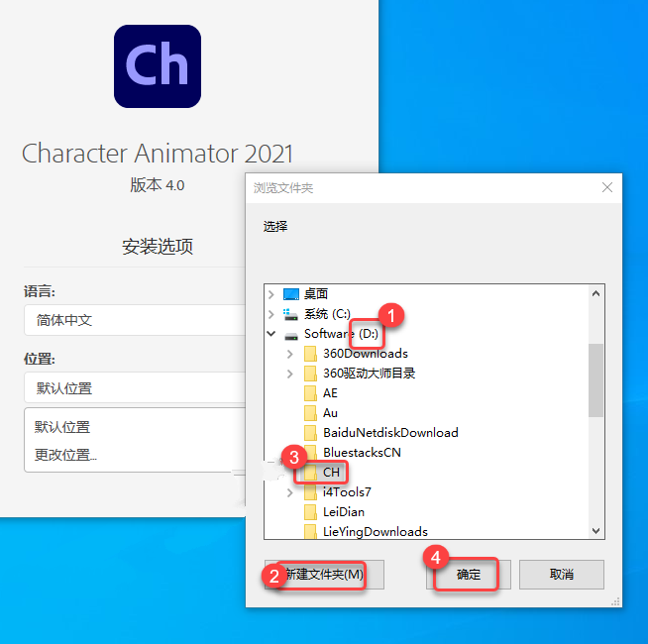Viewport: 648px width, 644px height.
Task: Expand the 系统 (C:) tree node
Action: tap(271, 314)
